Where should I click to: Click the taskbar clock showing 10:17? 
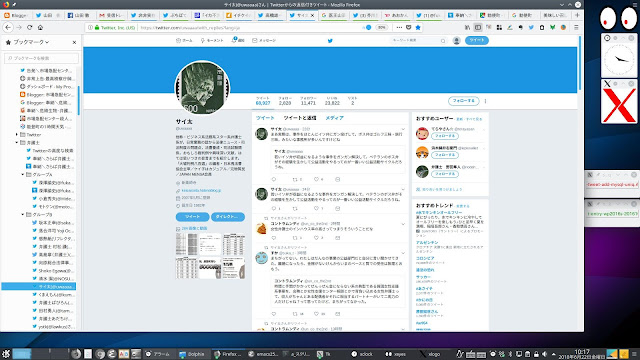(x=582, y=354)
